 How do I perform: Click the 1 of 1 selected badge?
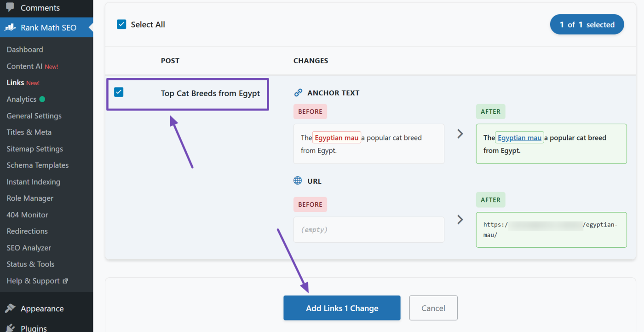(587, 24)
